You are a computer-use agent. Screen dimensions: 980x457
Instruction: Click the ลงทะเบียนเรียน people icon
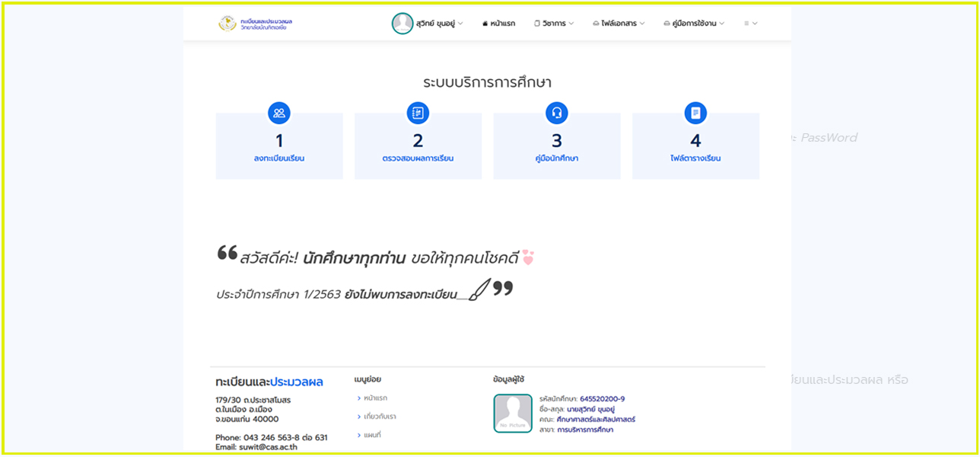coord(279,113)
